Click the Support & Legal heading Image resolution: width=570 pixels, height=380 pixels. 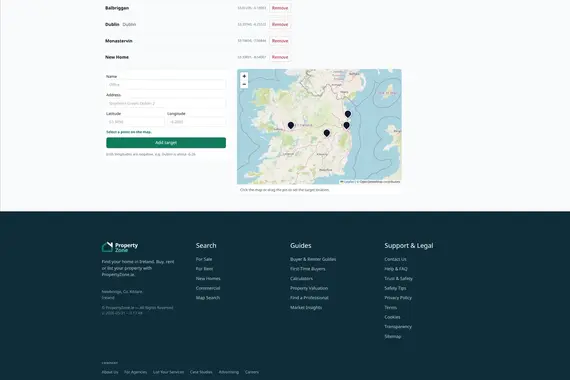coord(409,245)
